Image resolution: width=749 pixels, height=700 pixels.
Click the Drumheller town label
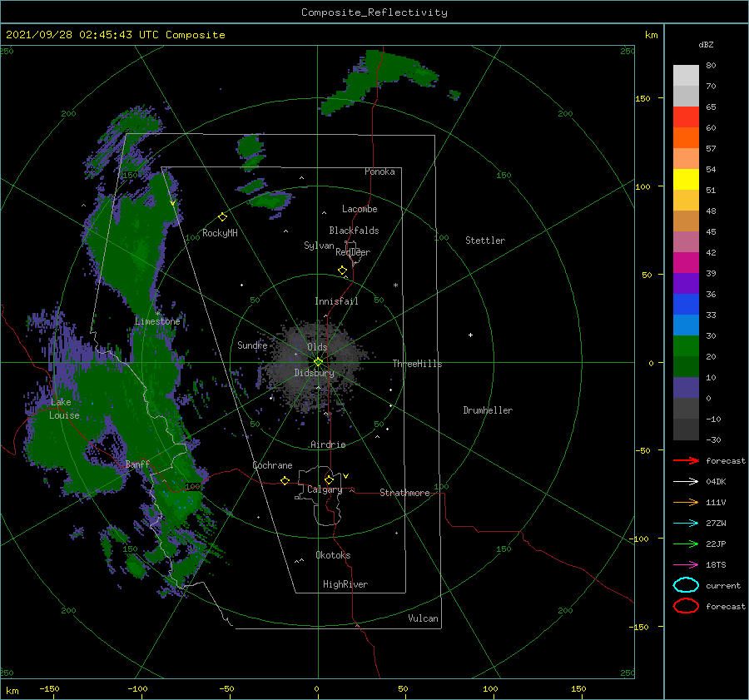(x=488, y=410)
